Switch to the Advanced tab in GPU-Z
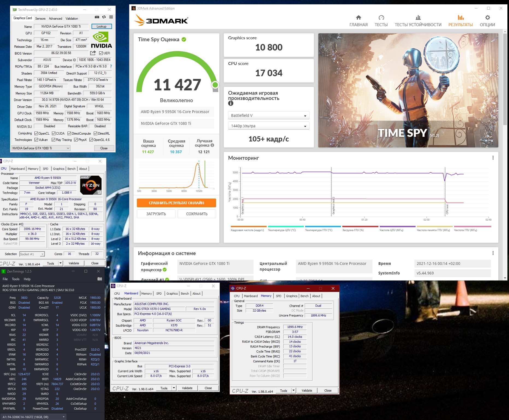Screen dimensions: 509x420 tap(55, 19)
